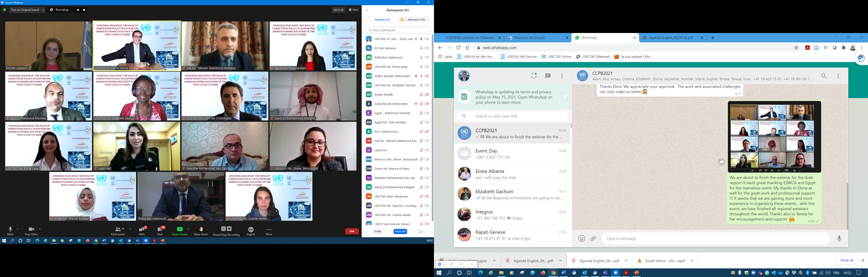Screen dimensions: 868x277
Task: Unmute Amani Almalki's microphone
Action: (421, 94)
